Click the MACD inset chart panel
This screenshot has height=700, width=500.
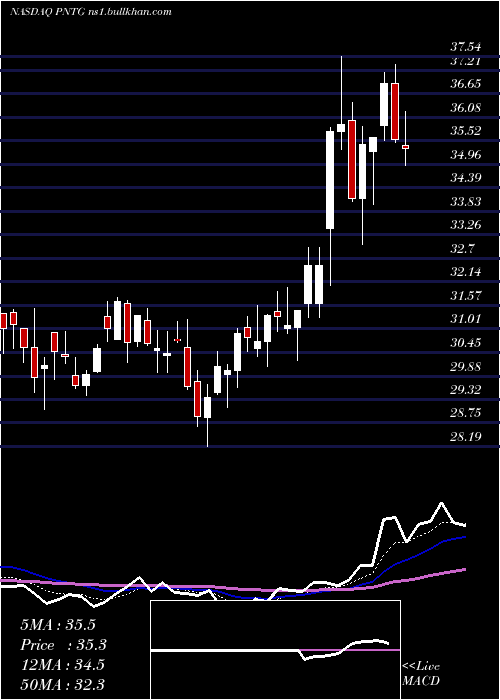[x=275, y=650]
